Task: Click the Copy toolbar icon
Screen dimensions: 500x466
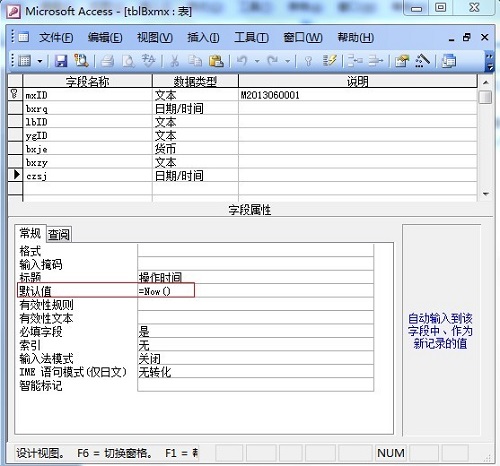Action: coord(195,61)
